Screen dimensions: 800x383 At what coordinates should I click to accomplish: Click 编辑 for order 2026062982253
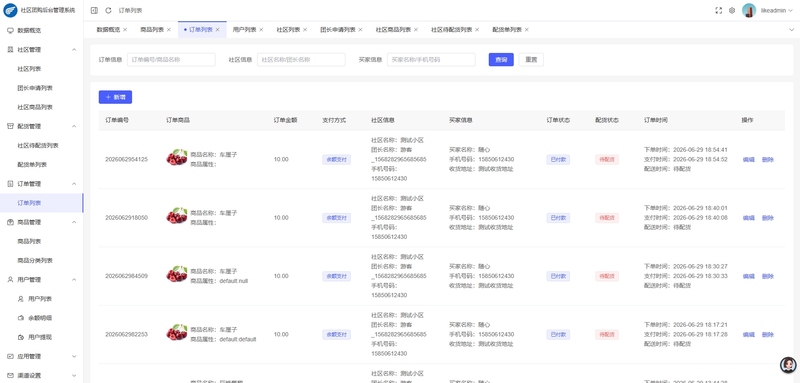point(748,335)
